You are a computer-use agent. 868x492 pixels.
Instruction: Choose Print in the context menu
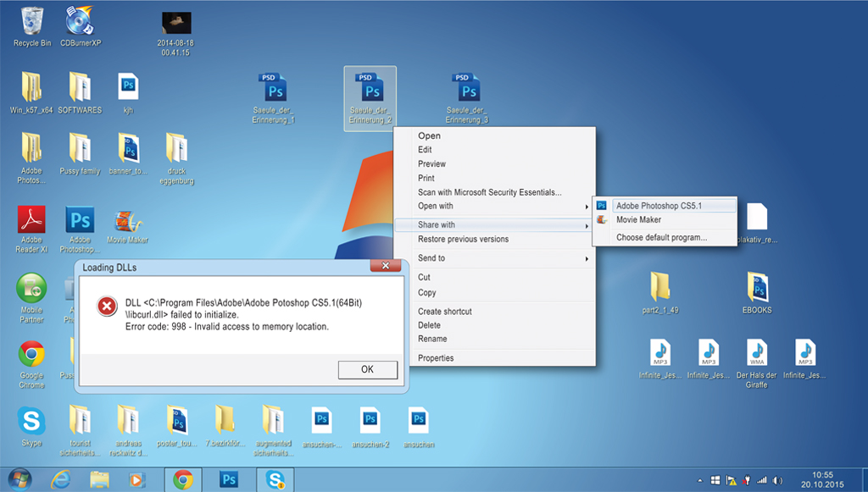coord(494,178)
